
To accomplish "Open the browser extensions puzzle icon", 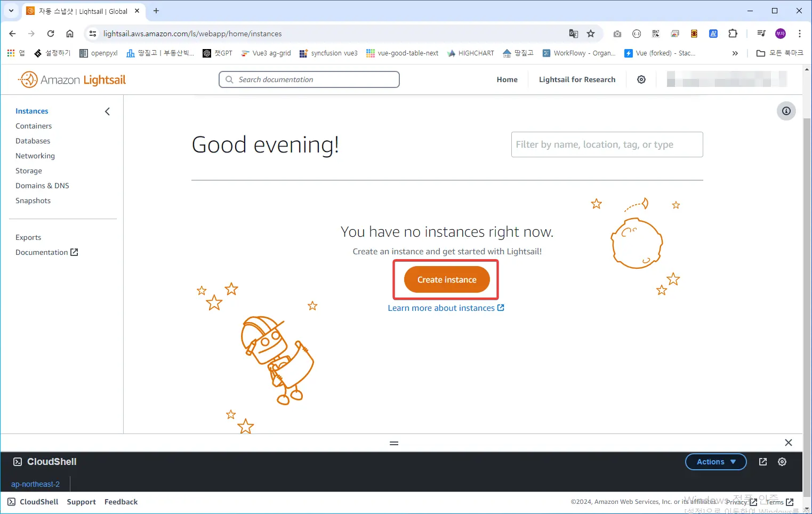I will [x=733, y=33].
